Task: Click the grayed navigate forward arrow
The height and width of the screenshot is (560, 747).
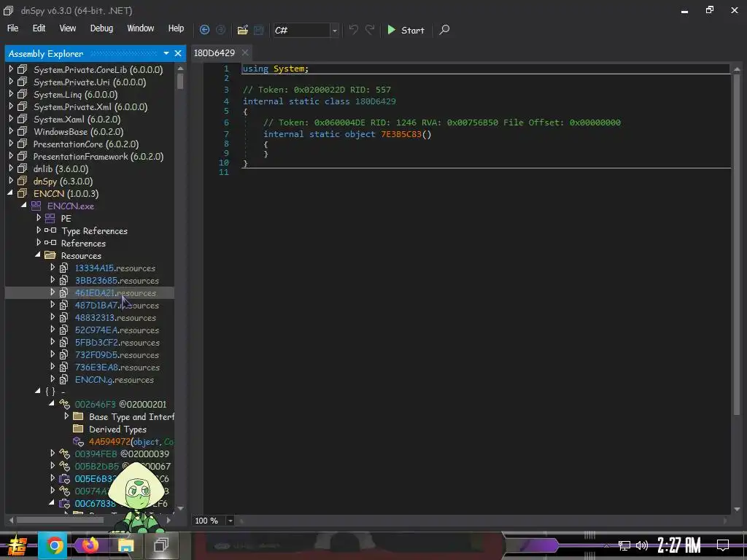Action: tap(220, 29)
